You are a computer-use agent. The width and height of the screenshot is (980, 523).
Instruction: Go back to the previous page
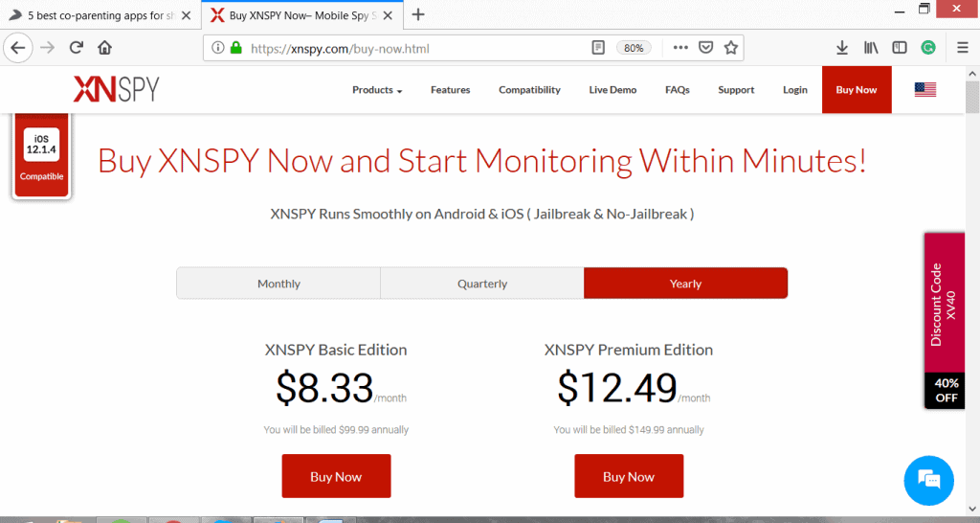pos(18,48)
